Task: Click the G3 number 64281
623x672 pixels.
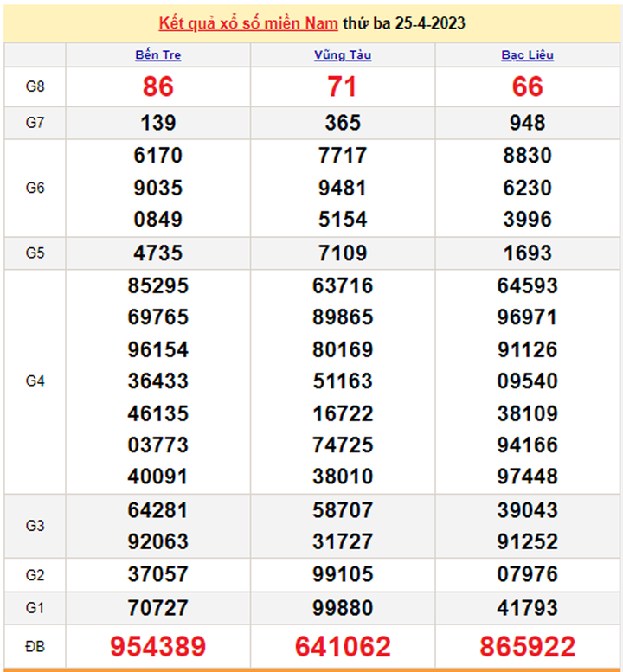Action: tap(158, 509)
